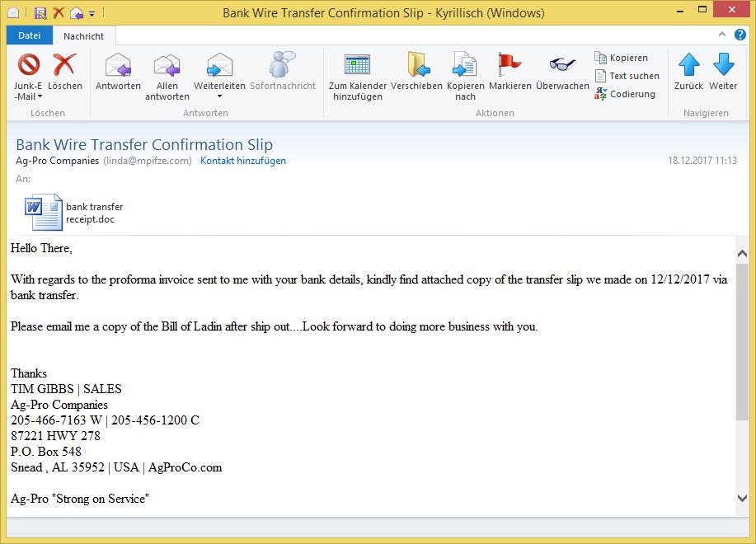Choose Allen antworten to reply all

click(167, 77)
